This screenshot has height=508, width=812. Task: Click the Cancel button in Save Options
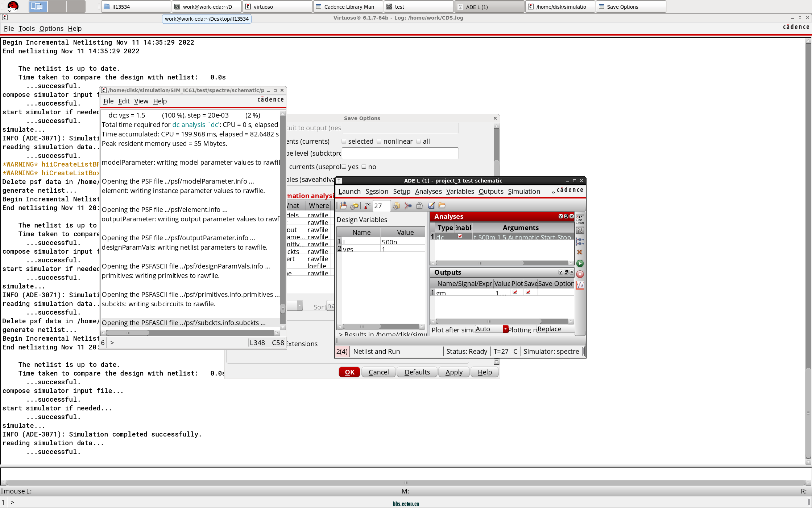(x=378, y=372)
